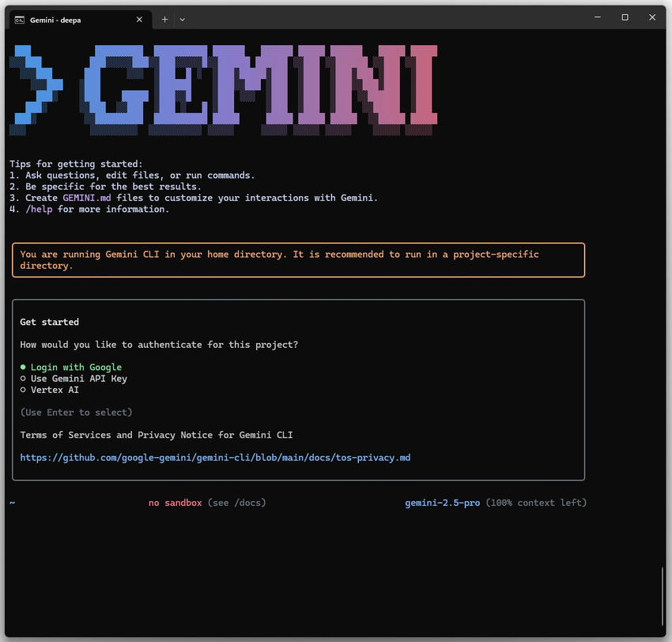Open the tos-privacy.md GitHub link
This screenshot has height=642, width=672.
point(215,458)
